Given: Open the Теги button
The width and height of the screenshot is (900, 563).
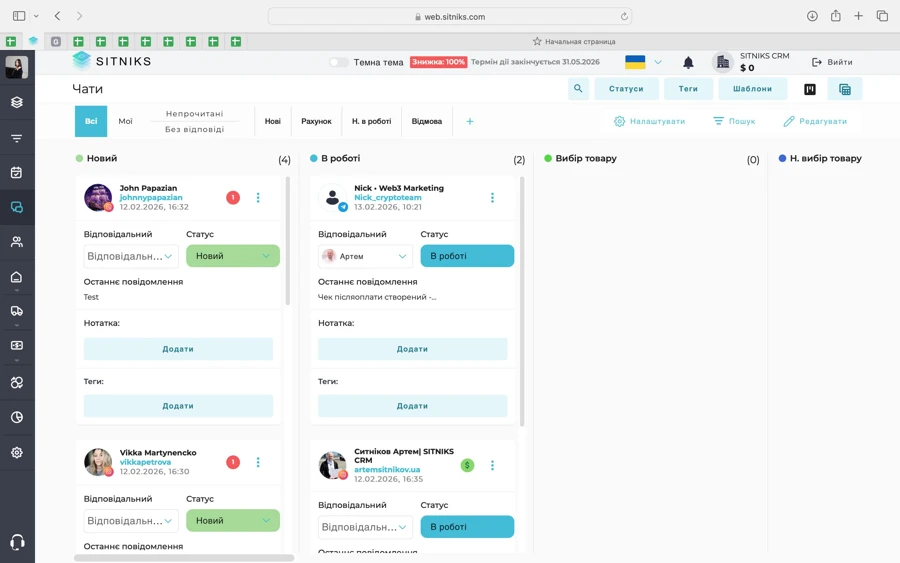Looking at the screenshot, I should click(x=688, y=89).
